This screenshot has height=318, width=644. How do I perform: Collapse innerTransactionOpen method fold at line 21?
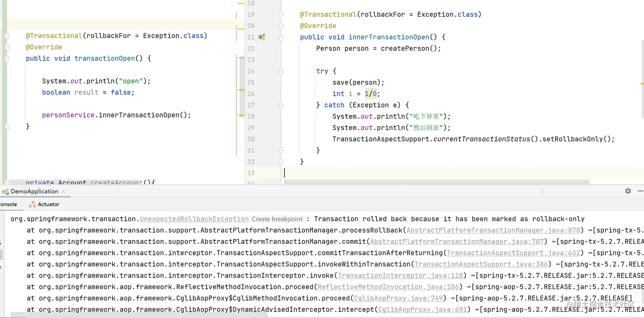[x=281, y=37]
